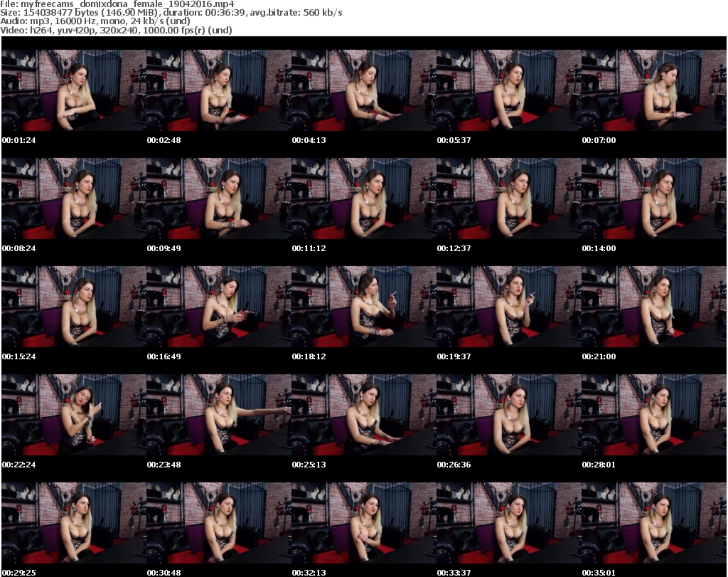Select the thumbnail at 00:25:13
This screenshot has width=728, height=577.
coord(363,415)
